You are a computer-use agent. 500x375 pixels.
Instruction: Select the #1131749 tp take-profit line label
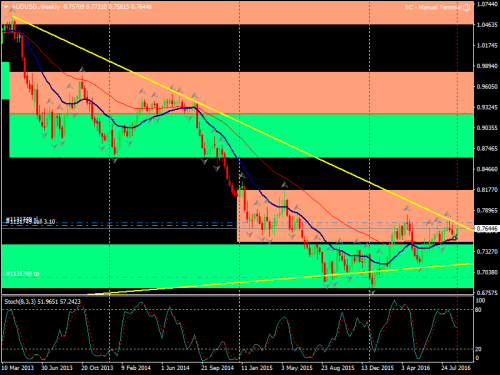pos(22,274)
